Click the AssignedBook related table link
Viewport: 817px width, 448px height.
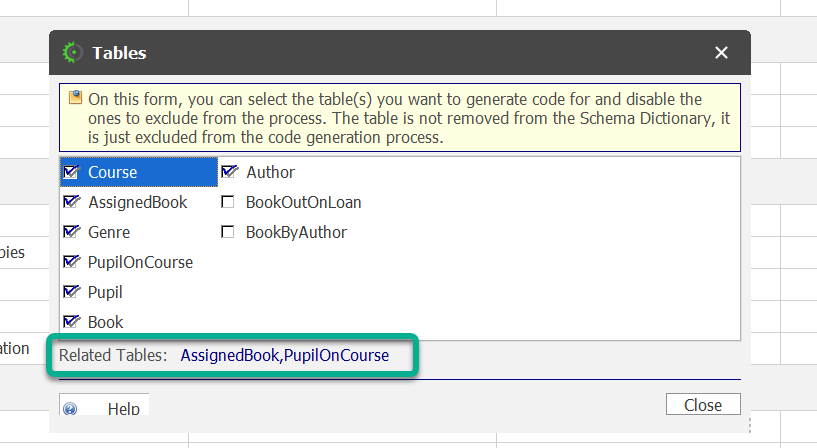(230, 355)
